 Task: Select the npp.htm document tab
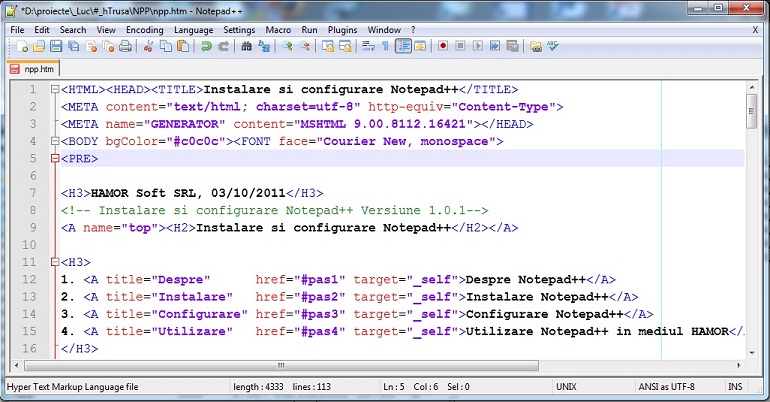point(33,69)
